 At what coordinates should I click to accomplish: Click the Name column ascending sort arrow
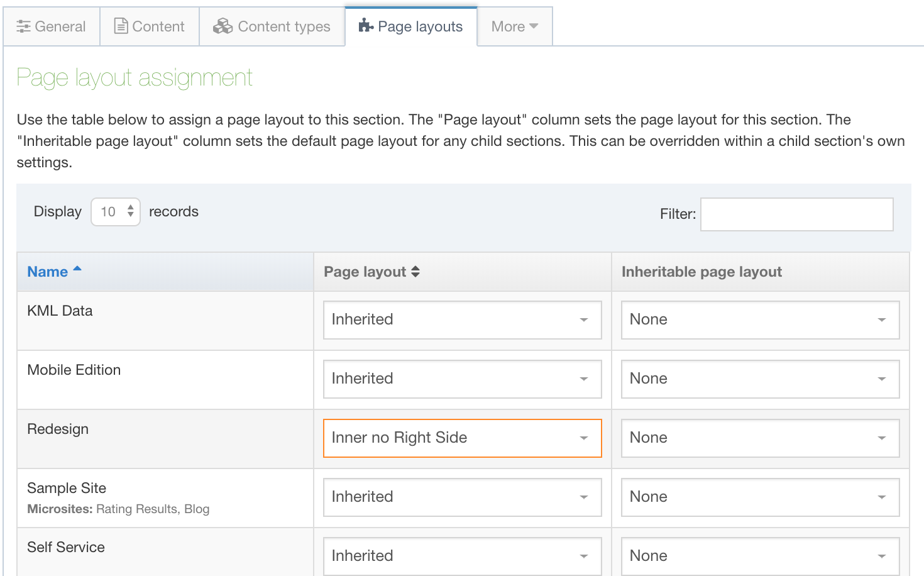pyautogui.click(x=77, y=269)
